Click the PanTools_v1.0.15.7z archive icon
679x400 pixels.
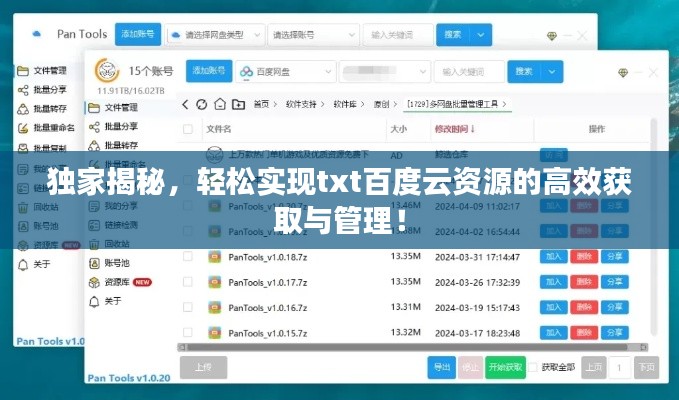point(214,333)
